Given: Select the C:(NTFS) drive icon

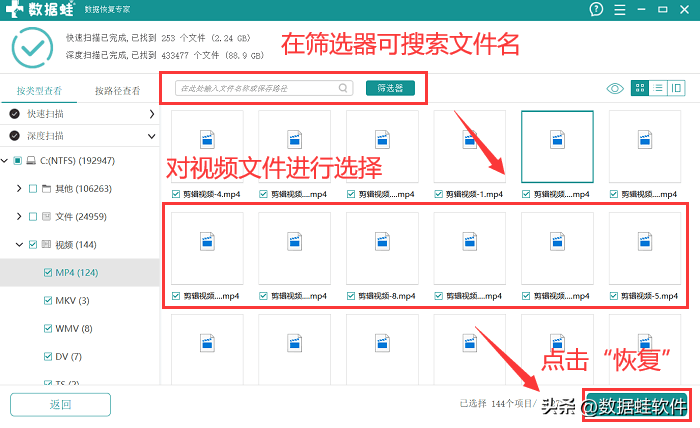Looking at the screenshot, I should click(x=31, y=161).
